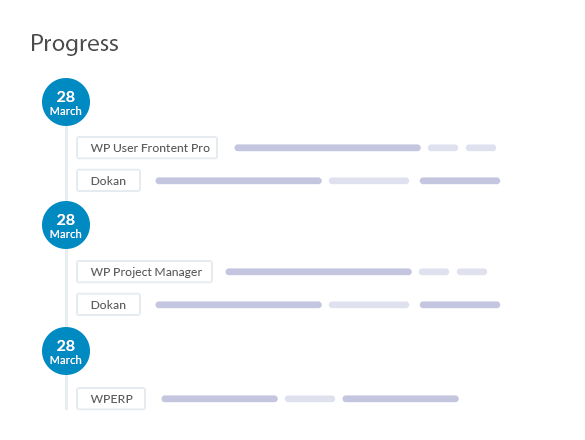The image size is (585, 440).
Task: Click the last short bar in WP User Frontent Pro row
Action: 481,148
